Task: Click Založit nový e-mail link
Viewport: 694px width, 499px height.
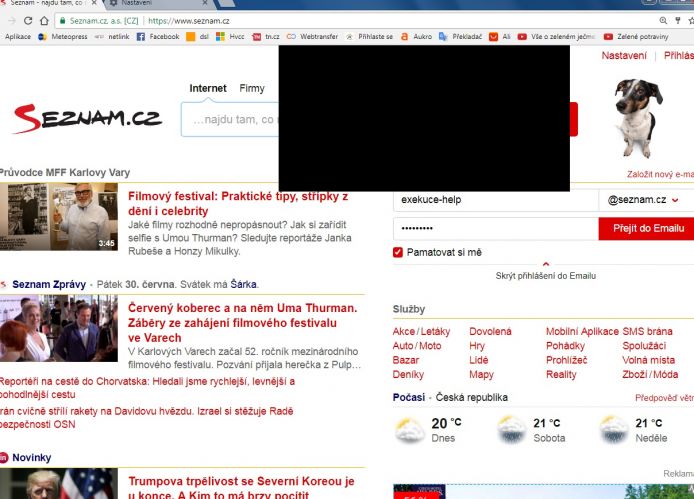Action: click(x=660, y=174)
